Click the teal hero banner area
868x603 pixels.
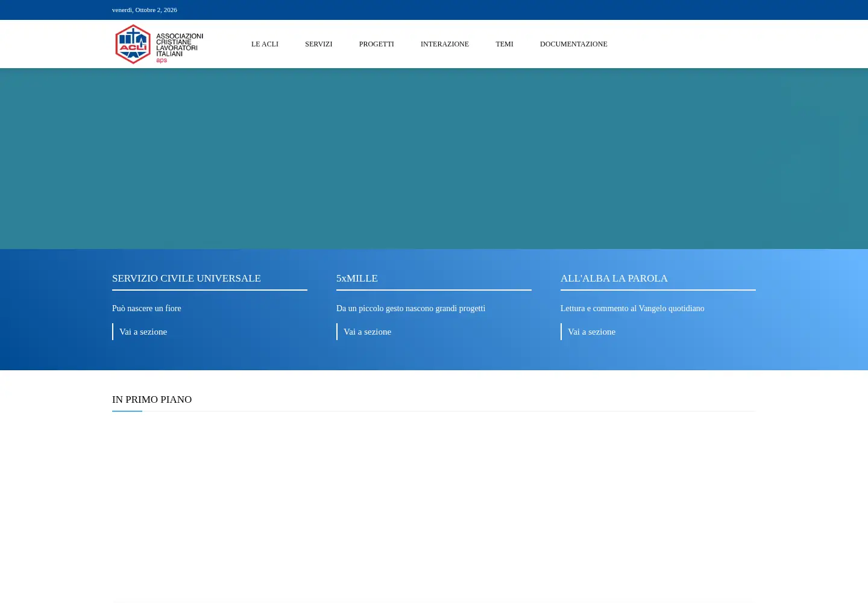point(434,159)
